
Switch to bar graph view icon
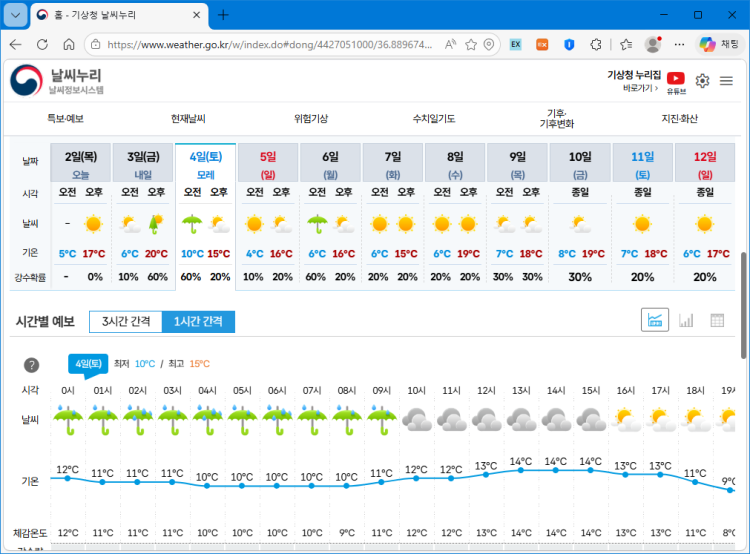pyautogui.click(x=686, y=320)
